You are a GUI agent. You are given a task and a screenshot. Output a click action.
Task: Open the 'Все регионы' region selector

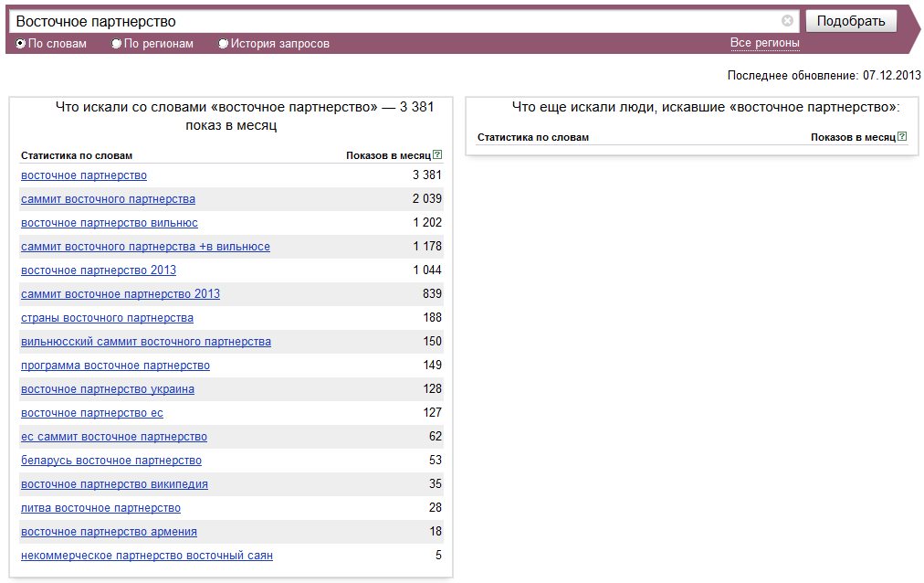click(765, 43)
